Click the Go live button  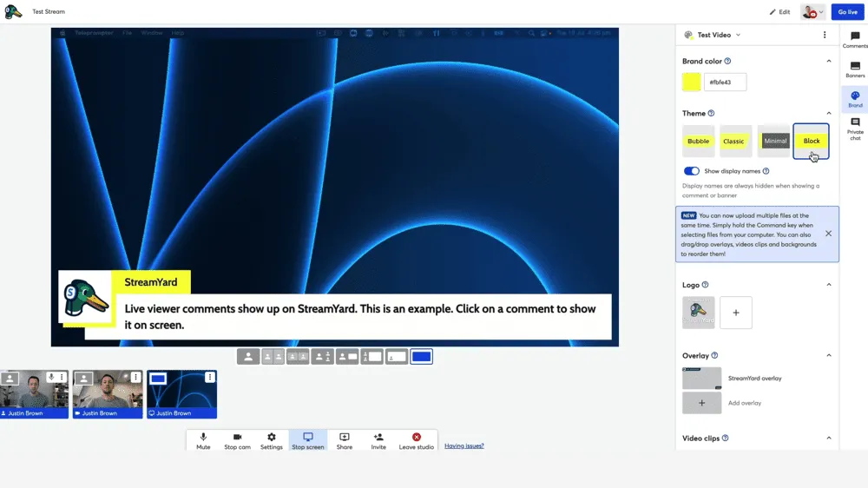847,12
